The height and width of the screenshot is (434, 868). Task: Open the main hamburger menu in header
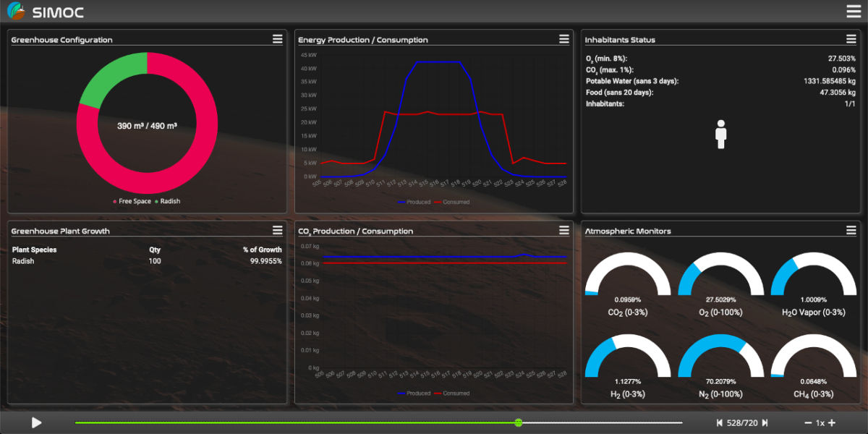[854, 11]
